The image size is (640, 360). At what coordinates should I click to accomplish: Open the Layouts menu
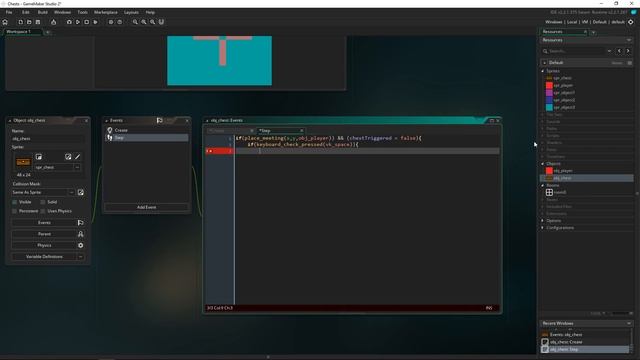tap(131, 12)
